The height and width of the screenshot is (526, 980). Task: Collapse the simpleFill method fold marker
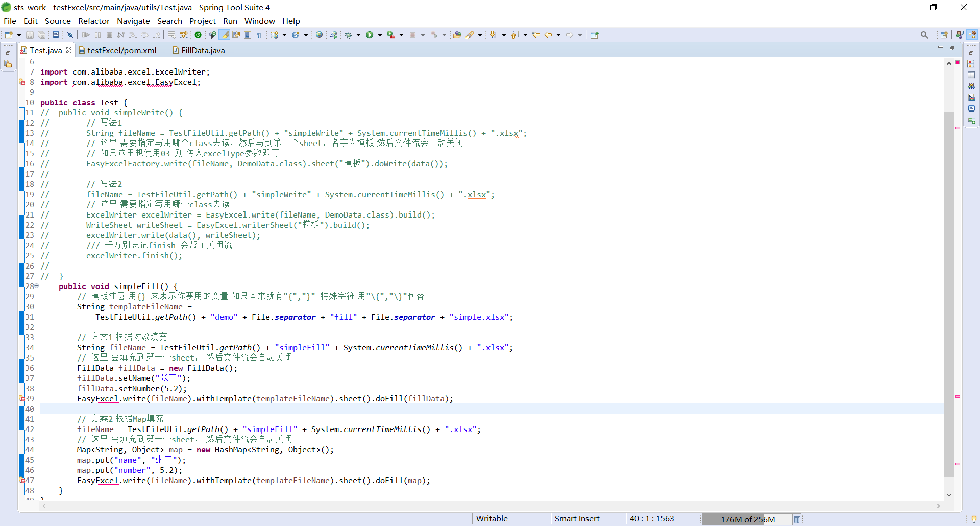37,286
